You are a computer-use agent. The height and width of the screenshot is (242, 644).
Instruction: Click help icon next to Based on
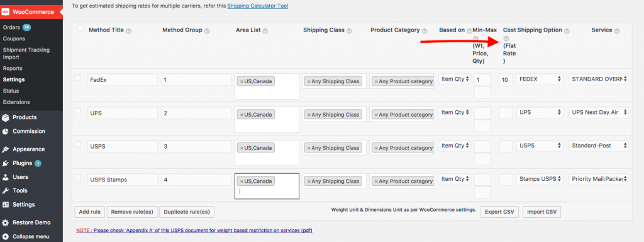(x=469, y=31)
